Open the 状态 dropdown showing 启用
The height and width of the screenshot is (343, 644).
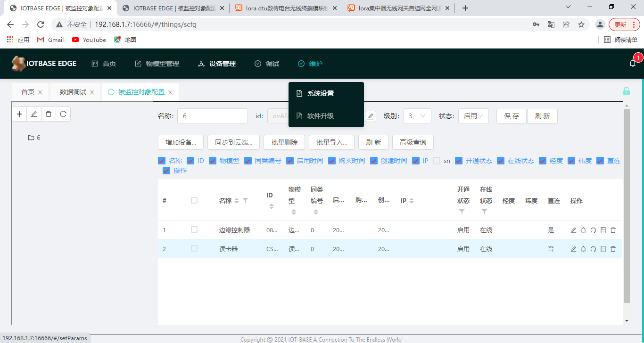tap(473, 116)
